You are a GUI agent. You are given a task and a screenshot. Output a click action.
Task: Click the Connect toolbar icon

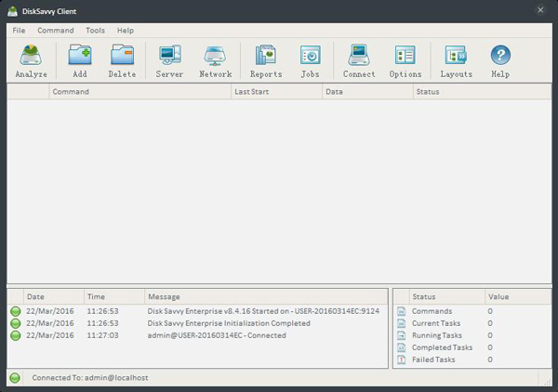(x=359, y=55)
